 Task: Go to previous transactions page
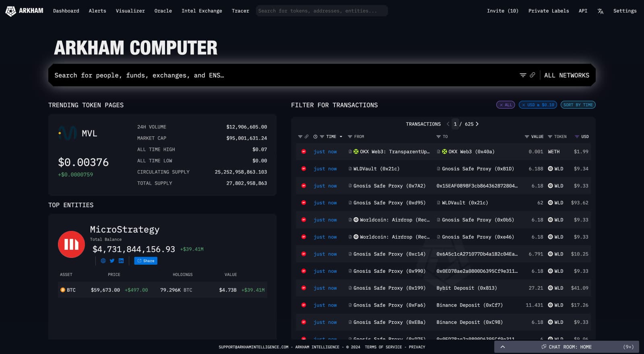tap(448, 124)
